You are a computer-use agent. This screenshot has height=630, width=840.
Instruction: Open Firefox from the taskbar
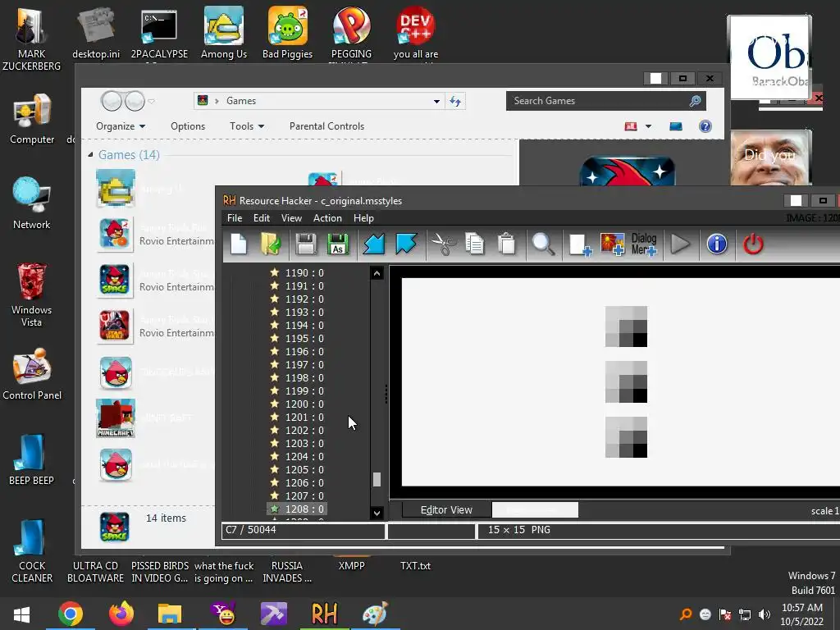click(x=121, y=614)
